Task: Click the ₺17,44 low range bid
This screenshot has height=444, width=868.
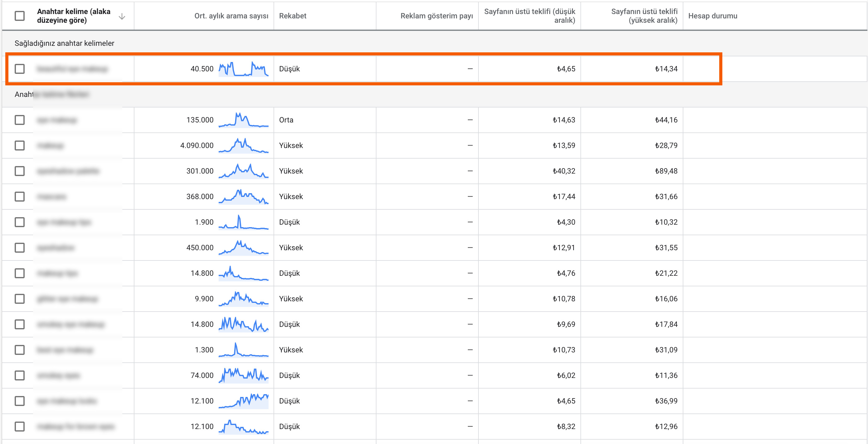Action: 564,197
